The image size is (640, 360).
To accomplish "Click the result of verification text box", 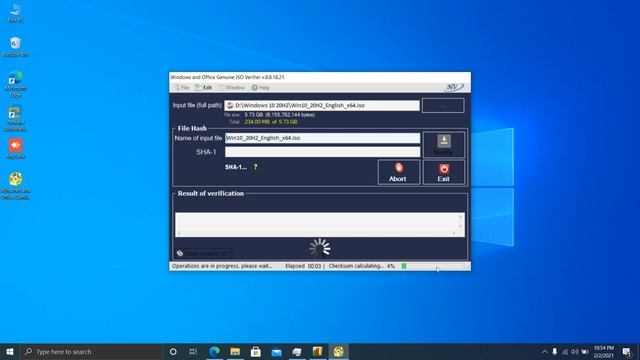I will point(320,224).
